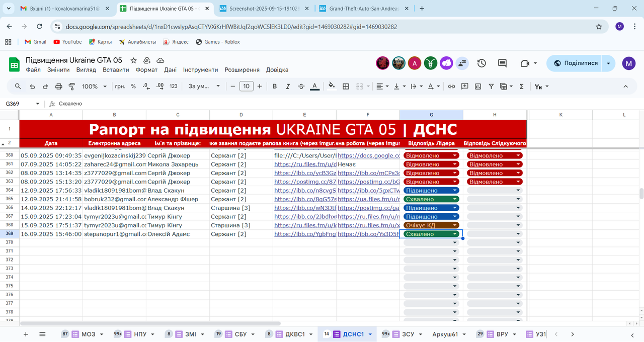This screenshot has width=644, height=342.
Task: Open the functions (Σ) menu
Action: click(521, 87)
